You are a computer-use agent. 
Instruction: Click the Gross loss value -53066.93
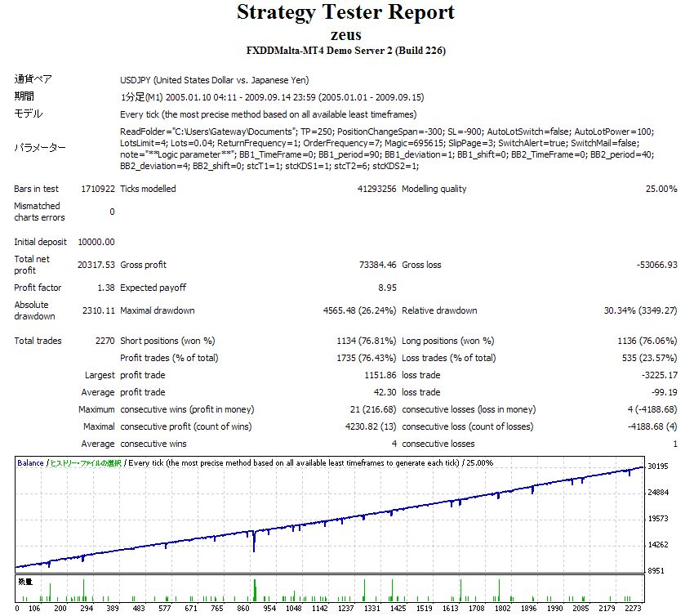[656, 265]
